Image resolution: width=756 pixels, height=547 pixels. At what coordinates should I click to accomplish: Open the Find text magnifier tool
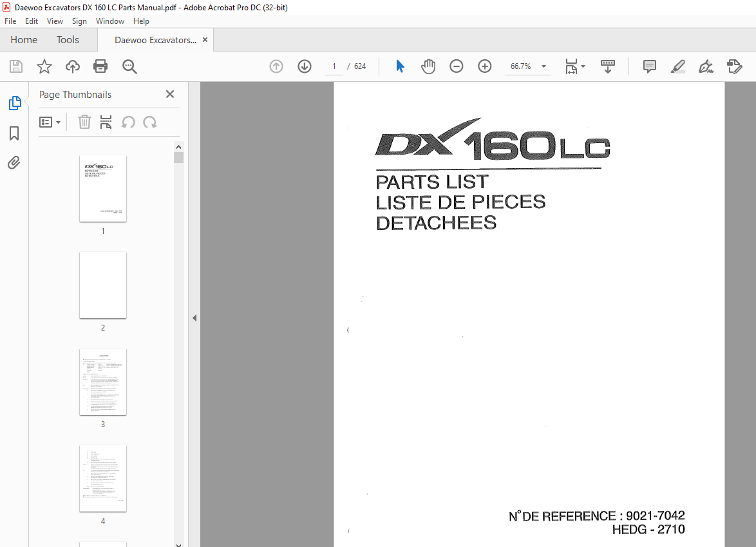tap(129, 66)
